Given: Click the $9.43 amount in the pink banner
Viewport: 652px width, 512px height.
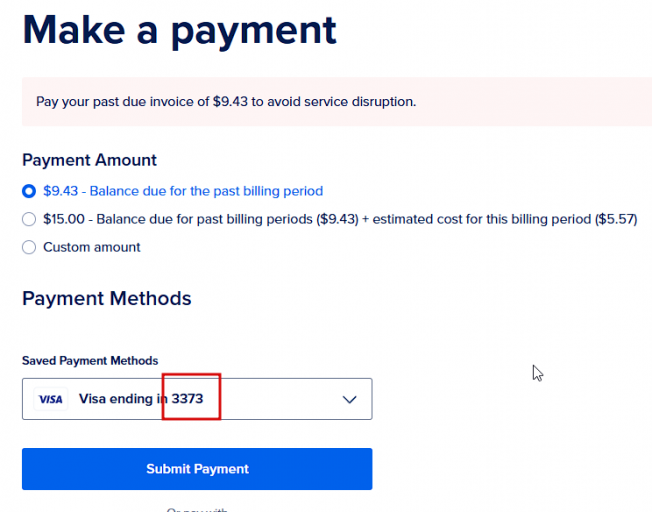Looking at the screenshot, I should [x=230, y=101].
